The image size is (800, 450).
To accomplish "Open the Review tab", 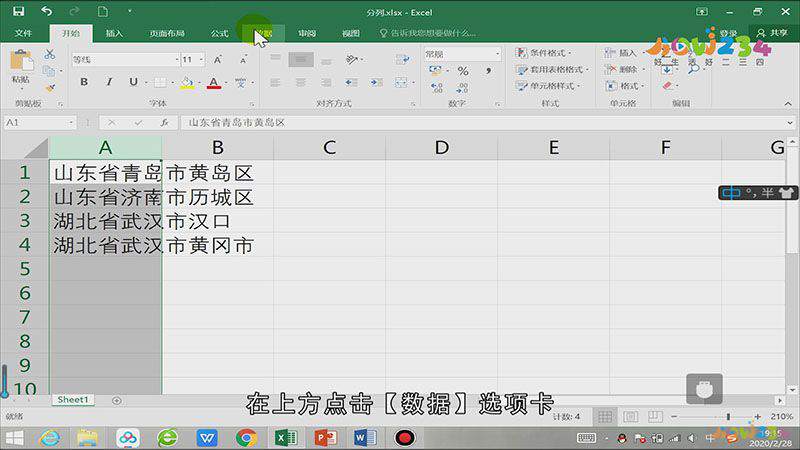I will click(307, 33).
